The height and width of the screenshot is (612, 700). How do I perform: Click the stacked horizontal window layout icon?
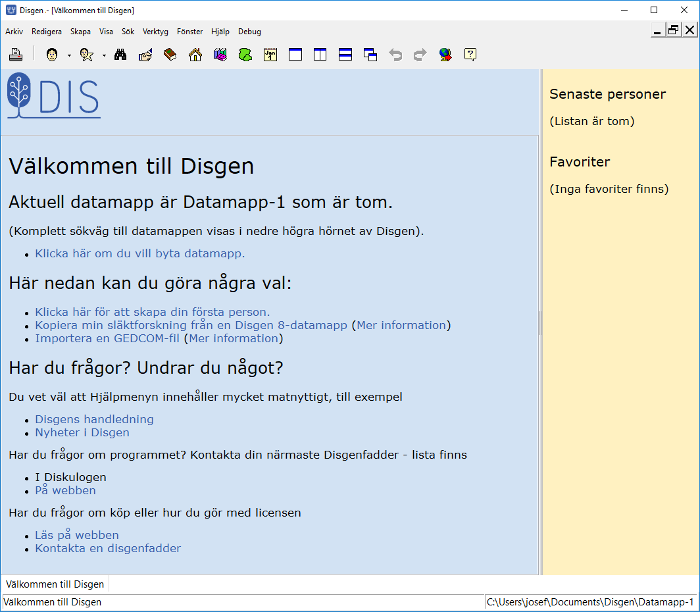click(345, 55)
